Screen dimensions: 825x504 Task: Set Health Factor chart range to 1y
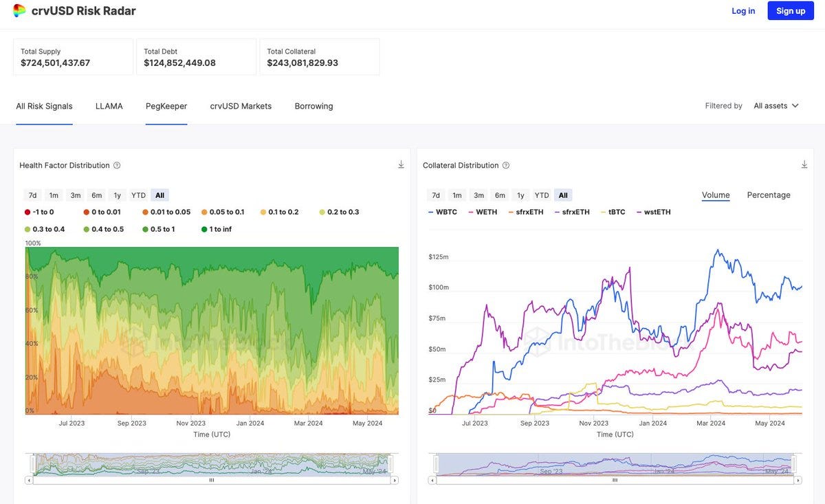coord(117,195)
